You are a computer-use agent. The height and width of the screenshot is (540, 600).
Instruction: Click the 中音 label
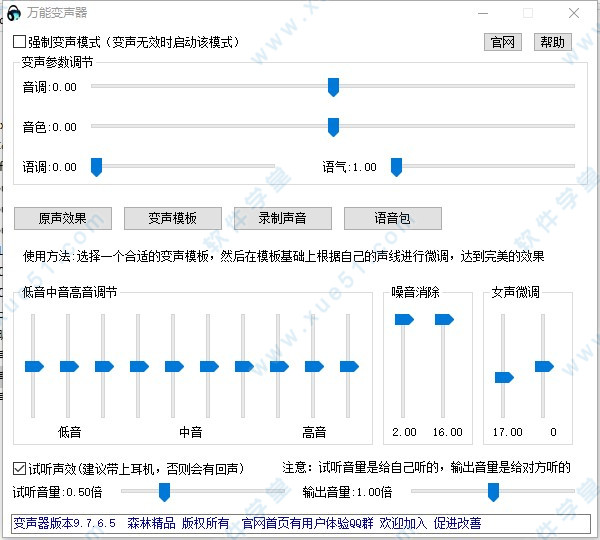191,432
